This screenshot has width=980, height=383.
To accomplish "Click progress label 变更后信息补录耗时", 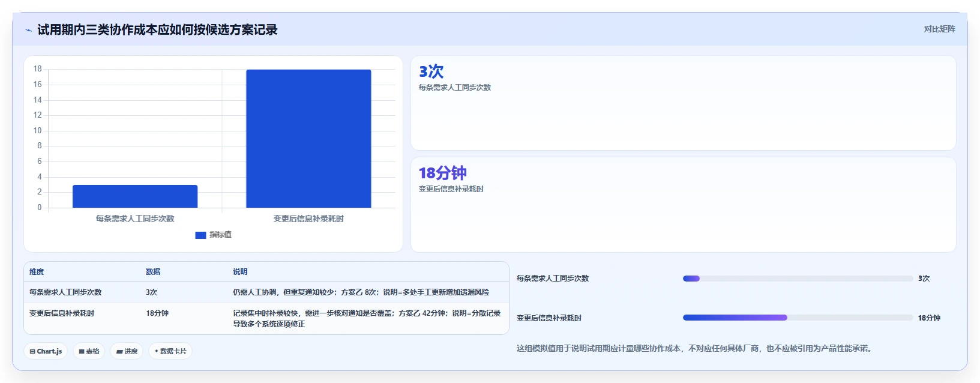I will pyautogui.click(x=549, y=318).
